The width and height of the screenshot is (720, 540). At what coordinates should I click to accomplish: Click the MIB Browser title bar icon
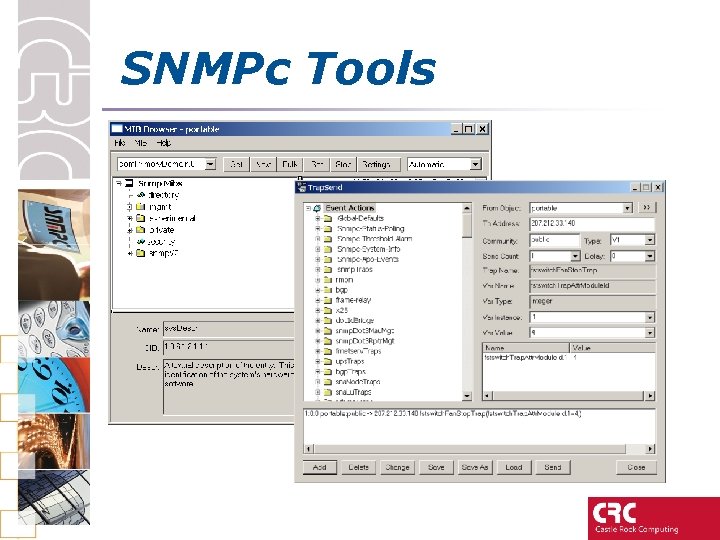pyautogui.click(x=117, y=129)
